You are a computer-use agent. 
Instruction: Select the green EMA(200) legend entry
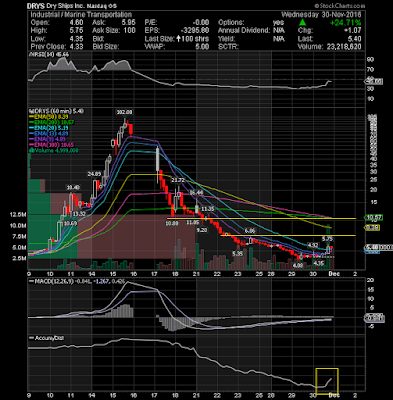(52, 123)
